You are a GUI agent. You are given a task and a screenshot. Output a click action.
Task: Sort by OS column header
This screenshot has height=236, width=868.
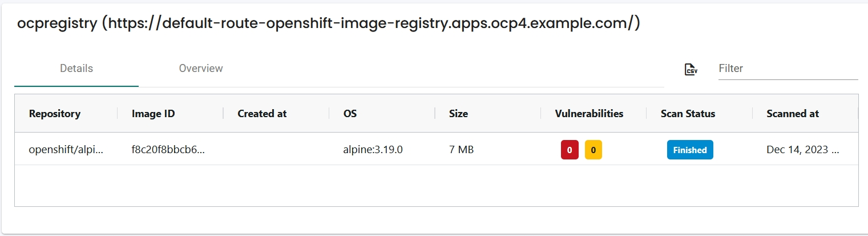[350, 113]
